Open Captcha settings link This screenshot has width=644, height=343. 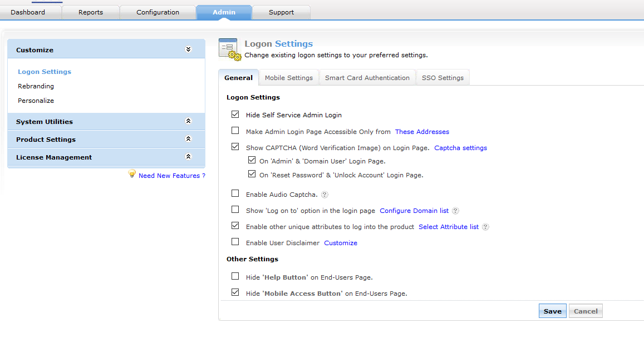pyautogui.click(x=460, y=148)
